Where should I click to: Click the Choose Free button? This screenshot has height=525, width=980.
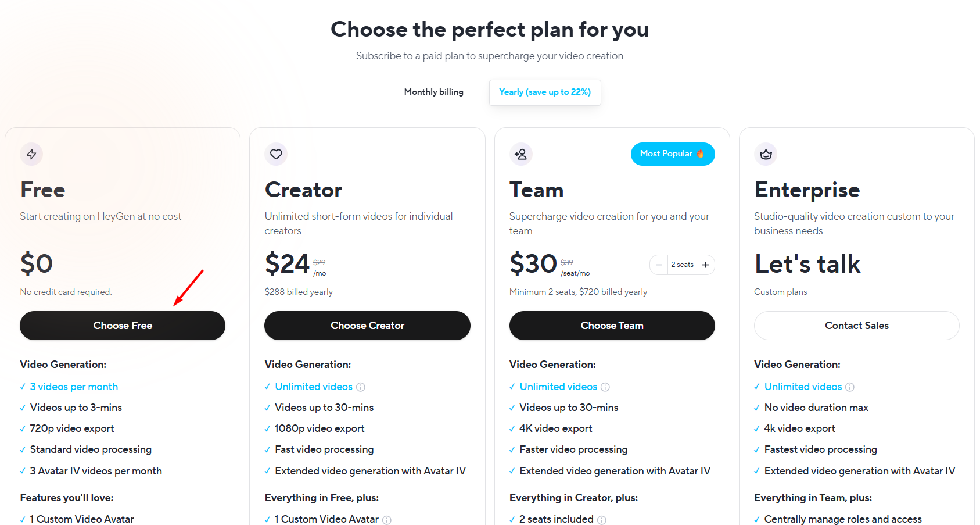[123, 326]
